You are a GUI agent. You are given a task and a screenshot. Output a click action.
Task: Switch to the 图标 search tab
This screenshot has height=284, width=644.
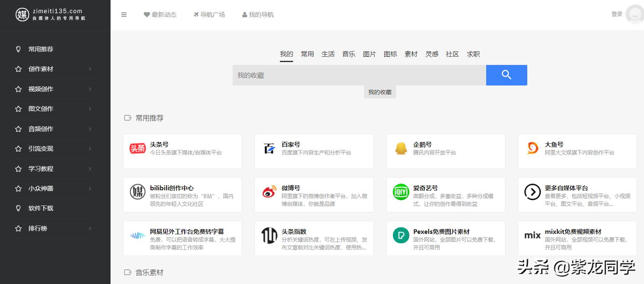pyautogui.click(x=390, y=54)
